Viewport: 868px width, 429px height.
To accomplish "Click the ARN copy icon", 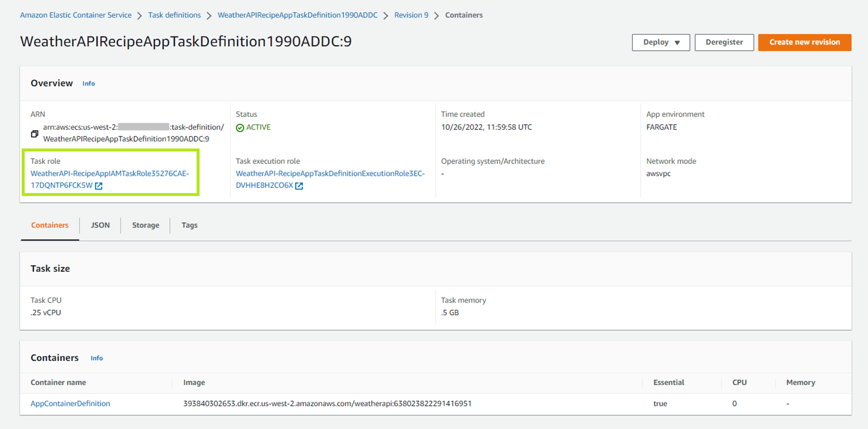I will coord(34,133).
